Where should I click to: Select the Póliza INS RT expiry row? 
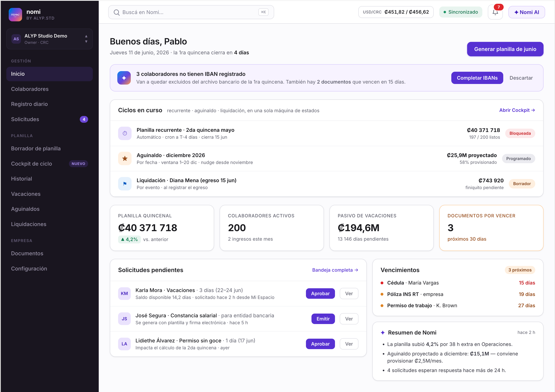458,294
